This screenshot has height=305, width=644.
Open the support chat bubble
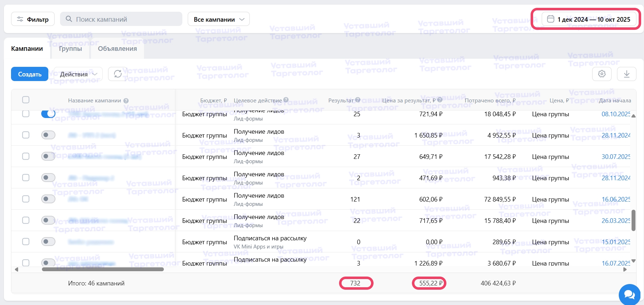629,294
